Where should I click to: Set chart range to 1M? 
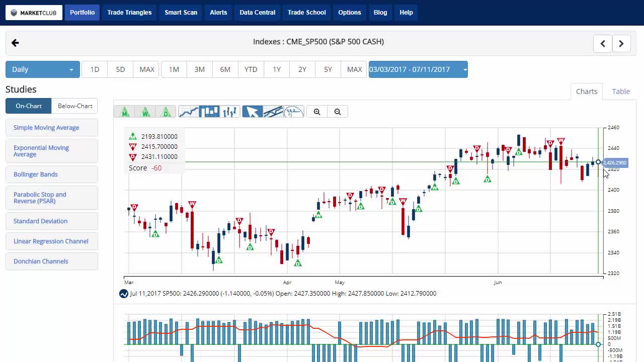click(x=174, y=69)
